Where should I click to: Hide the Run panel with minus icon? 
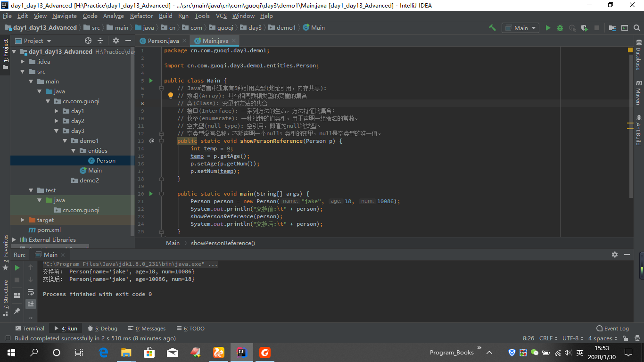click(627, 255)
